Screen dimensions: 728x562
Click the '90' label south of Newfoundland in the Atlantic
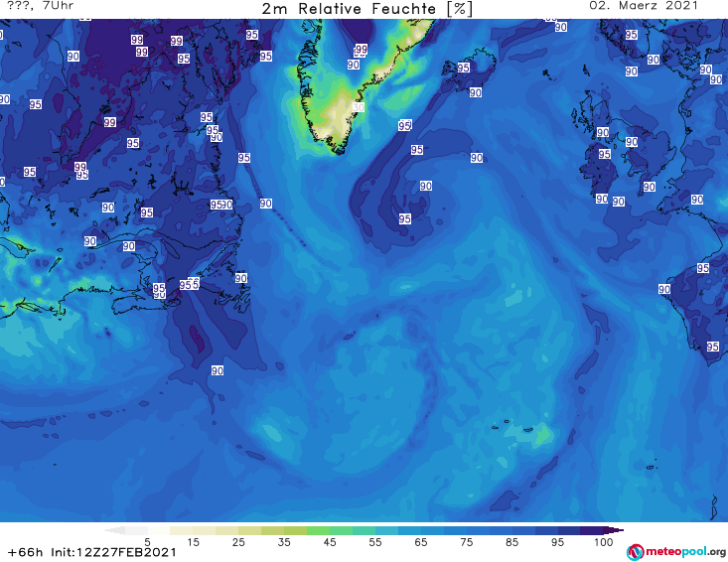tap(218, 370)
